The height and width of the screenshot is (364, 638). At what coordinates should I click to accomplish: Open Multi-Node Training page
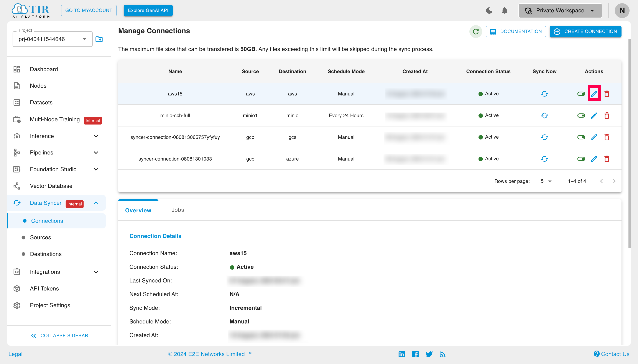pyautogui.click(x=55, y=119)
